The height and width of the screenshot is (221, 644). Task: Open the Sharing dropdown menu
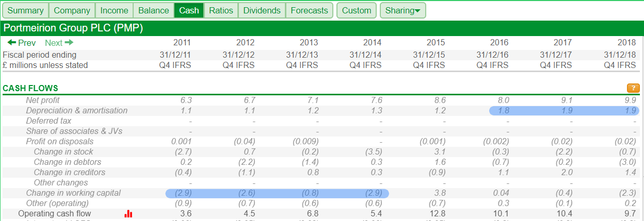403,10
